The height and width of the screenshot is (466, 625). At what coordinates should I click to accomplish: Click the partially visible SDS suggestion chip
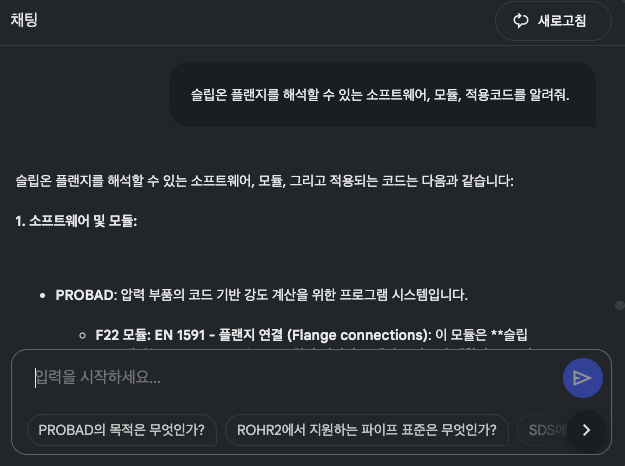[x=545, y=430]
